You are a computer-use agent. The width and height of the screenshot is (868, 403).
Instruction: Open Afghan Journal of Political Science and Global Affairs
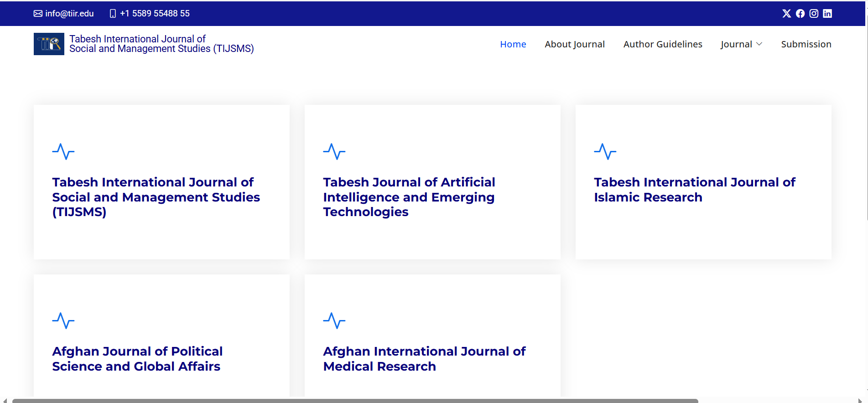pos(137,359)
